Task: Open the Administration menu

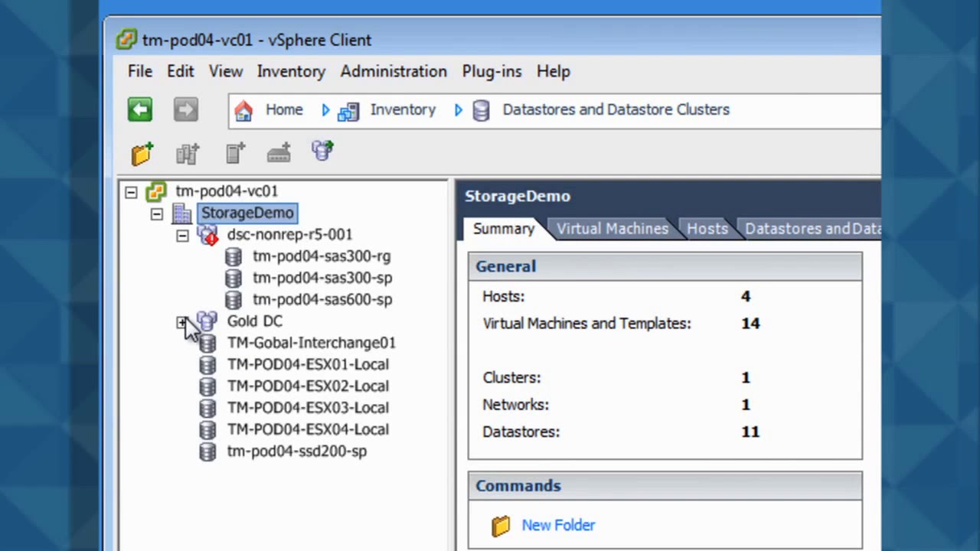Action: point(394,71)
